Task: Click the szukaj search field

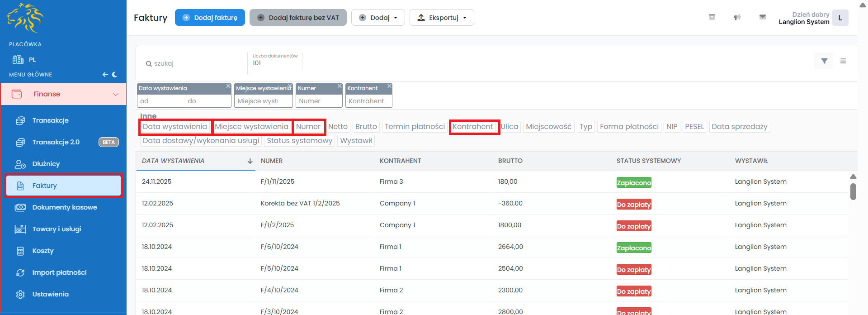Action: click(194, 64)
